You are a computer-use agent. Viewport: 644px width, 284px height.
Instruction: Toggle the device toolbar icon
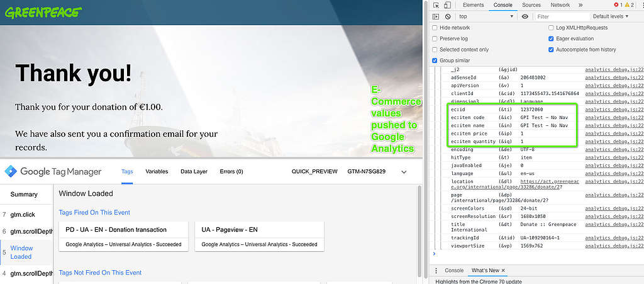click(x=447, y=5)
